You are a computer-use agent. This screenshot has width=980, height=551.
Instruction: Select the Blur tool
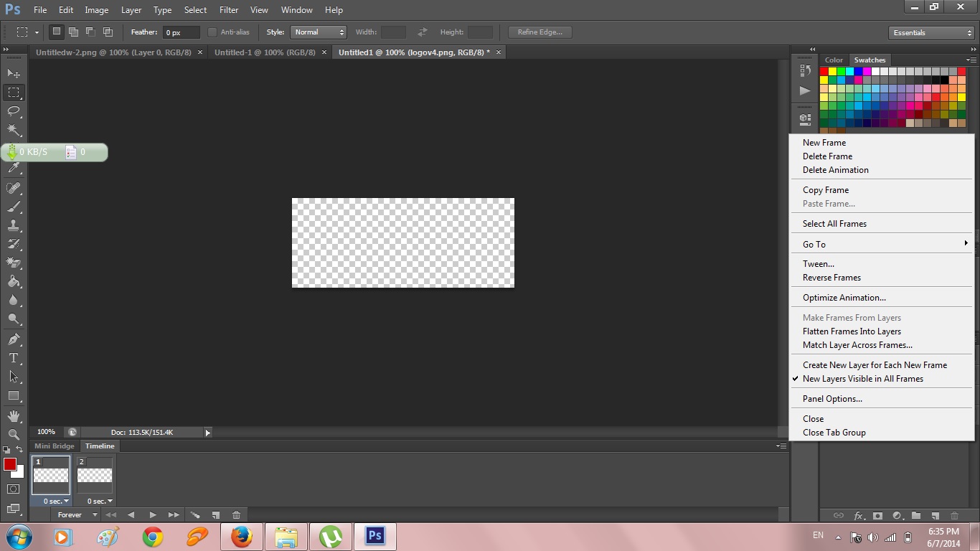tap(14, 300)
